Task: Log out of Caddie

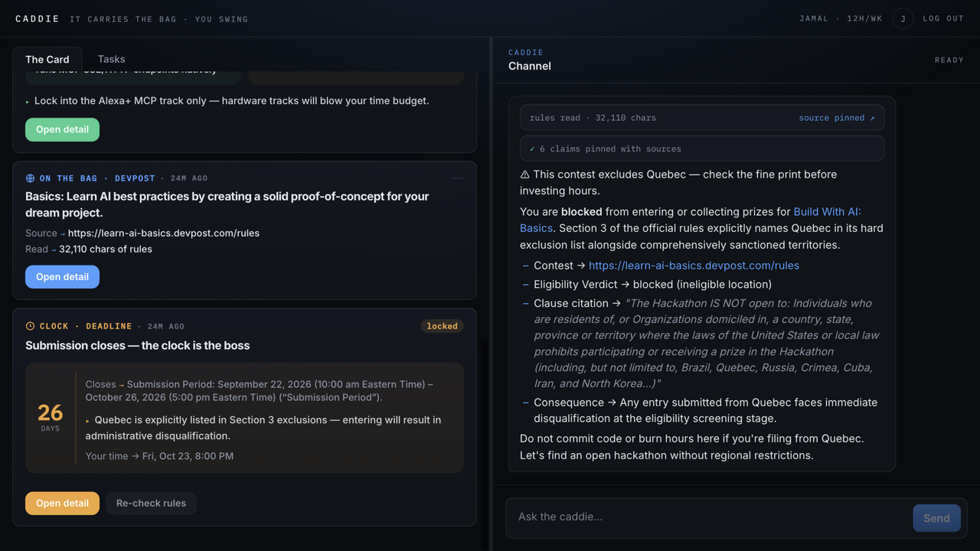Action: click(x=943, y=18)
